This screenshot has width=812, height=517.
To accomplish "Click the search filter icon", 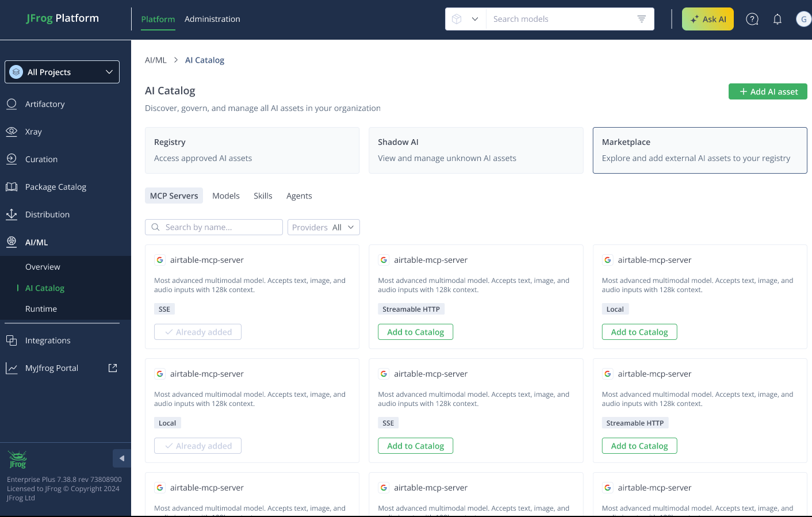I will (642, 19).
